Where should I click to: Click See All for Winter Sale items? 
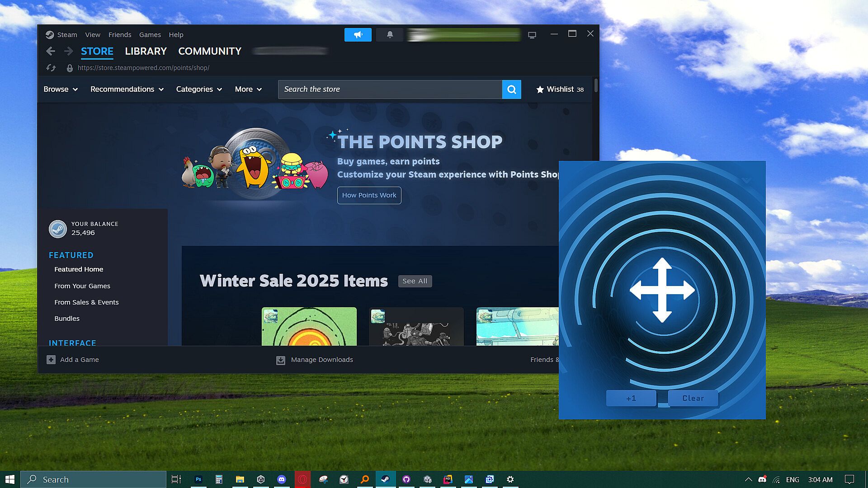point(415,281)
